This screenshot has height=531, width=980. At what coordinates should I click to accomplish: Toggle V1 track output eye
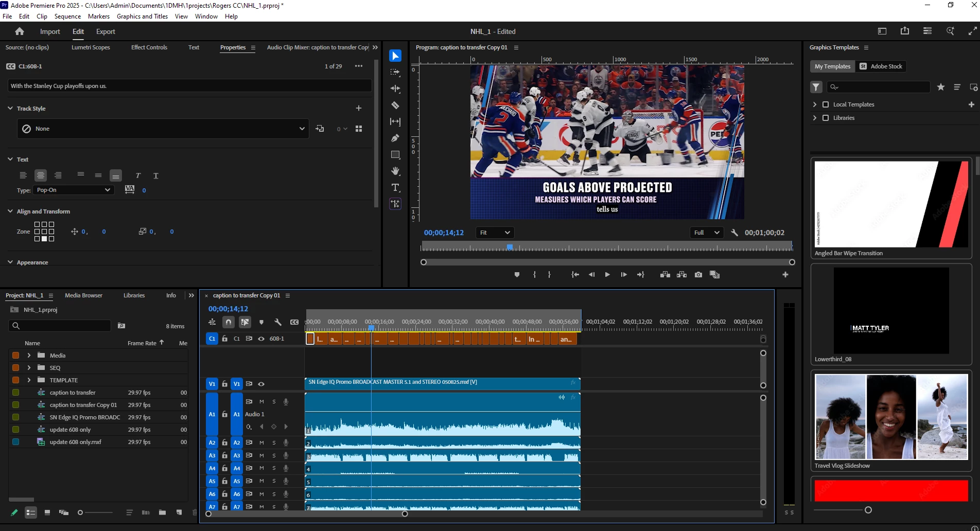pyautogui.click(x=261, y=384)
